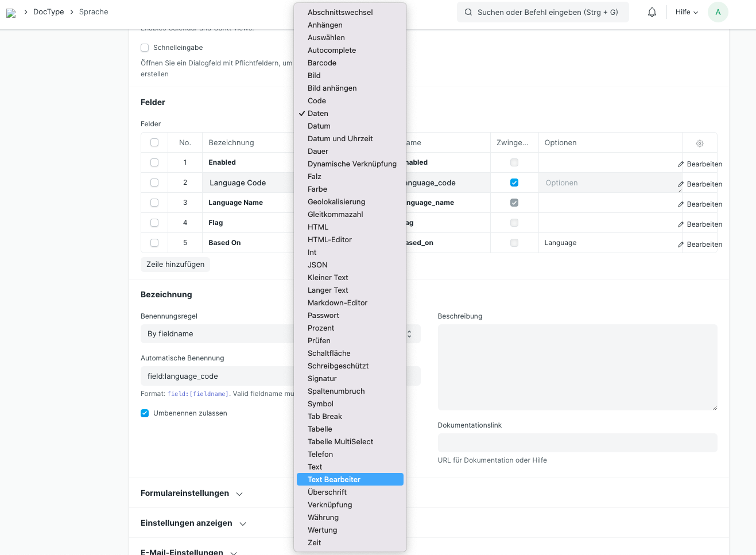Open the Benennungsregel dropdown
This screenshot has width=756, height=555.
(281, 334)
